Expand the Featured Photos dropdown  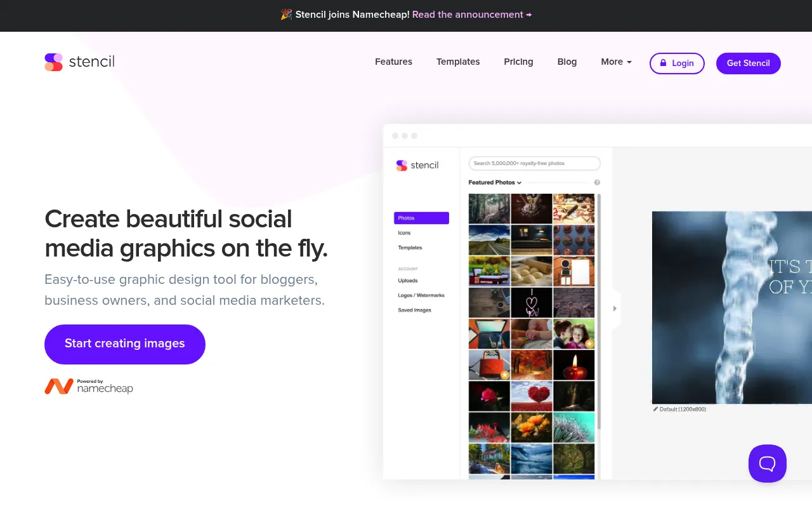pyautogui.click(x=495, y=182)
